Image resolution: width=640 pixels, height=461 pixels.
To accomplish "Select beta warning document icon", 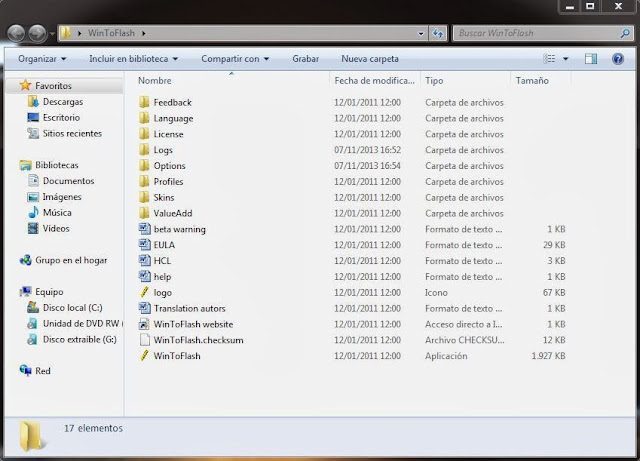I will (144, 229).
